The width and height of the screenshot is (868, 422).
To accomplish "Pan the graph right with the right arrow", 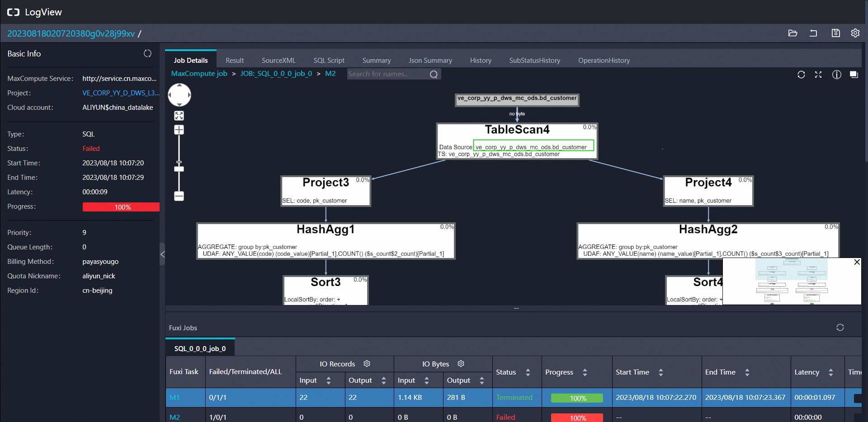I will pos(189,95).
